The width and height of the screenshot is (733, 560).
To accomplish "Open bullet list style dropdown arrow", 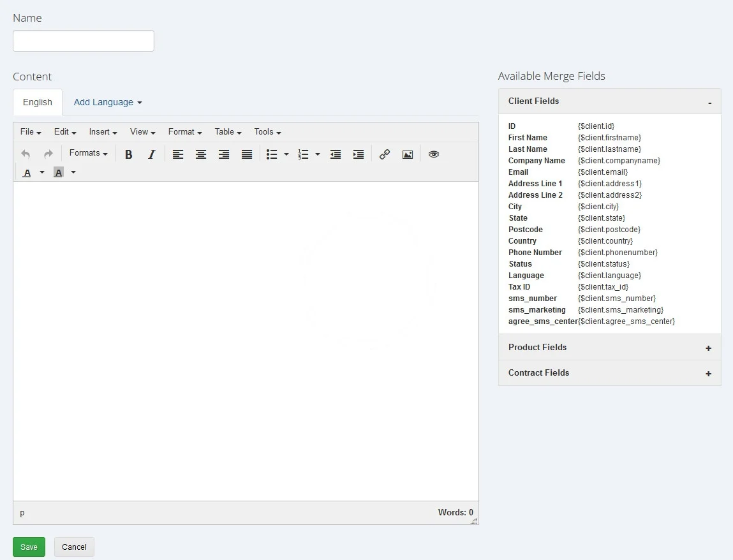I will pos(286,154).
